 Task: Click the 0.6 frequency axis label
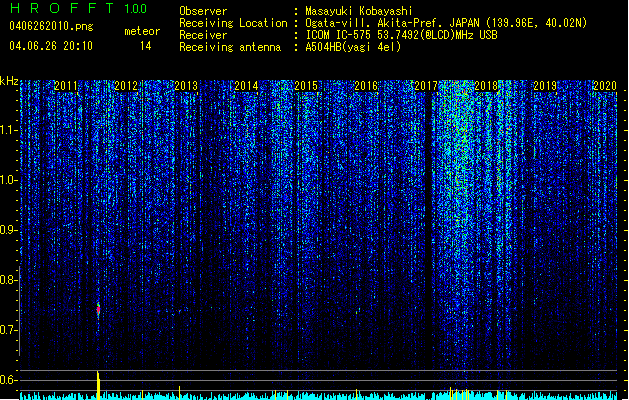click(x=8, y=380)
